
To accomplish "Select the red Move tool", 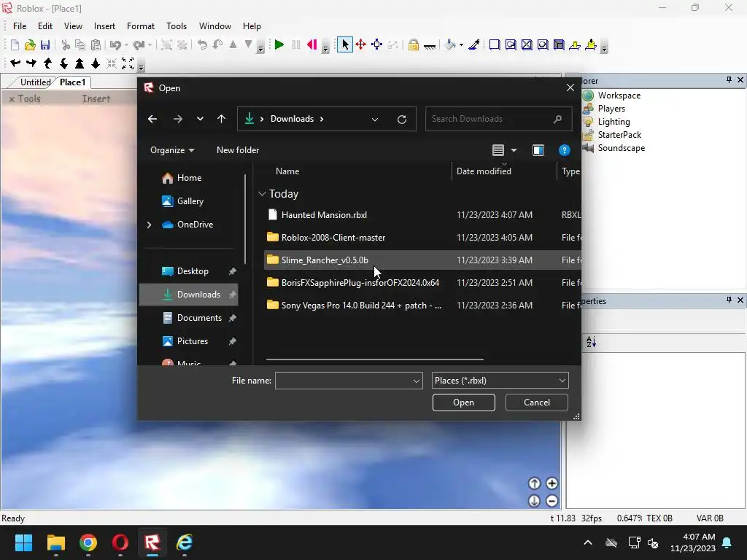I will 360,44.
